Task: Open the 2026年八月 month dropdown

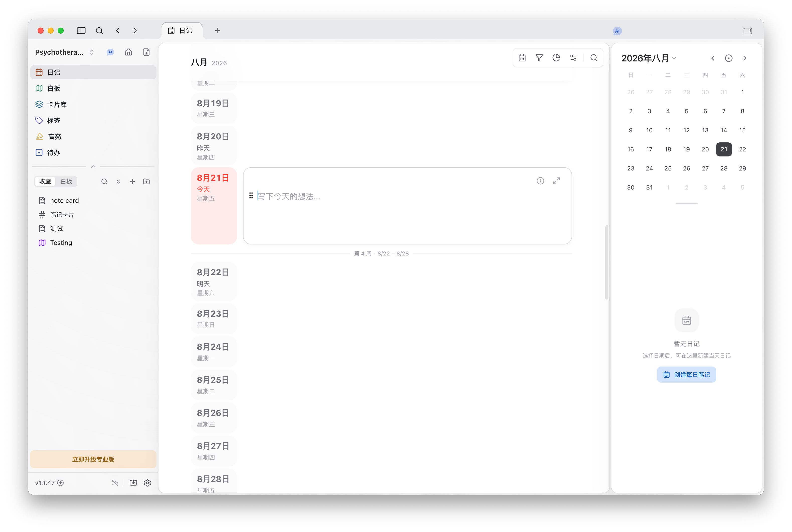Action: (x=649, y=58)
